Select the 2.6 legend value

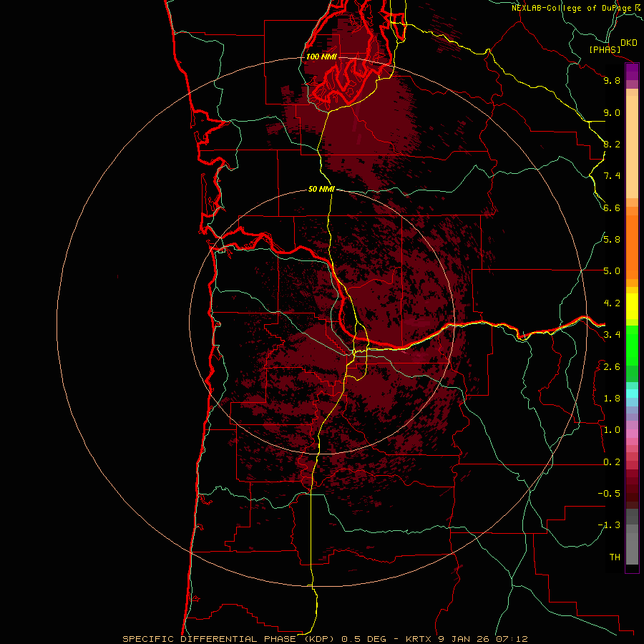click(612, 367)
